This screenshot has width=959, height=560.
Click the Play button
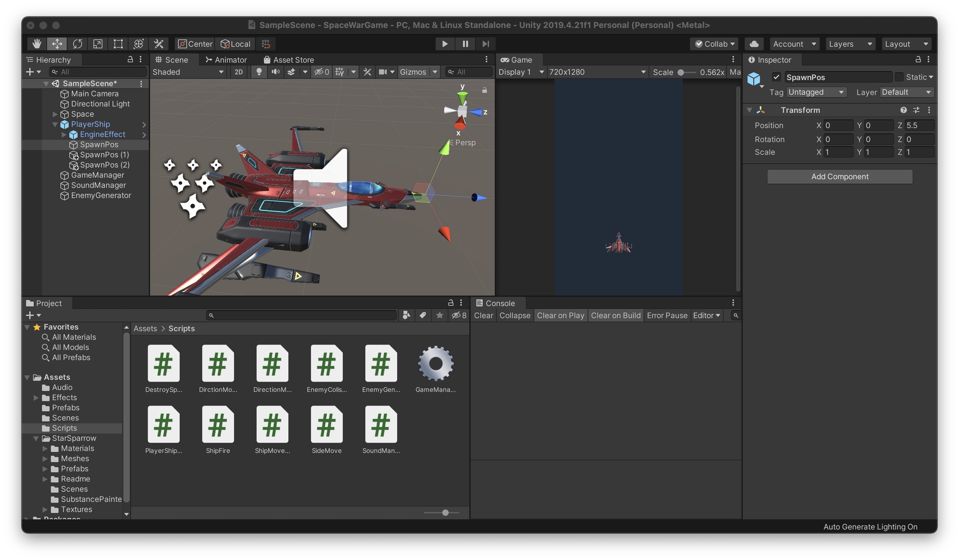coord(445,44)
